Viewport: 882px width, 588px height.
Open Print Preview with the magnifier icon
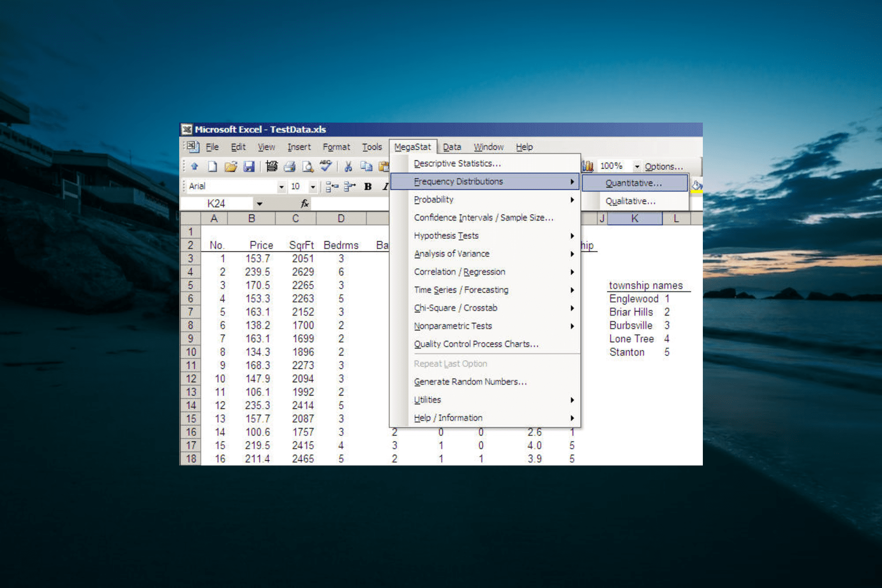pos(307,166)
